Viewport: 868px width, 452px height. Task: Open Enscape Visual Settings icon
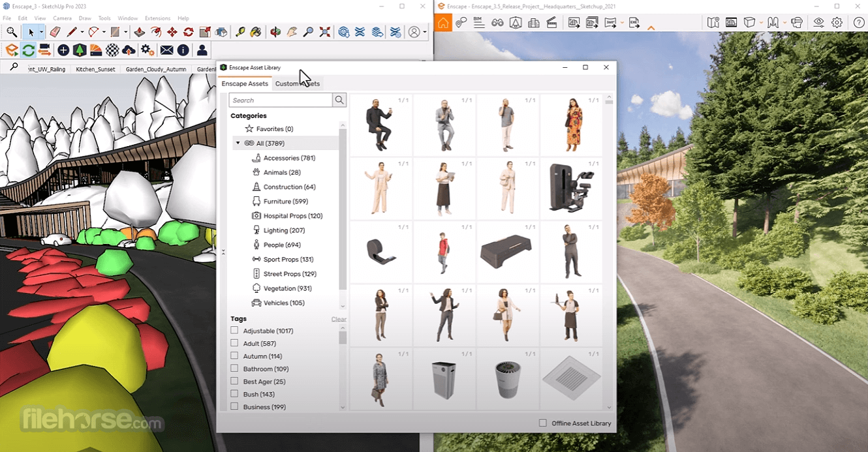pos(818,23)
